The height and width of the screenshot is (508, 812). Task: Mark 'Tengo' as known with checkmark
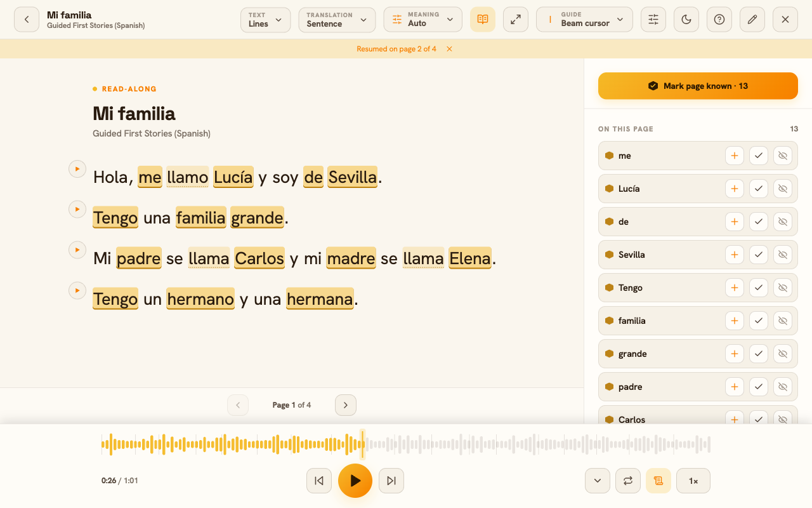click(759, 288)
